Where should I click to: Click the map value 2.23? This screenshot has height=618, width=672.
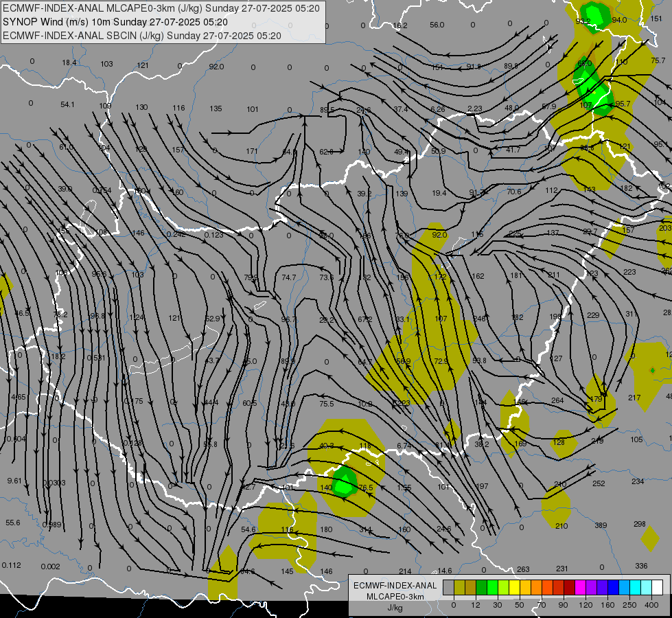pos(475,109)
